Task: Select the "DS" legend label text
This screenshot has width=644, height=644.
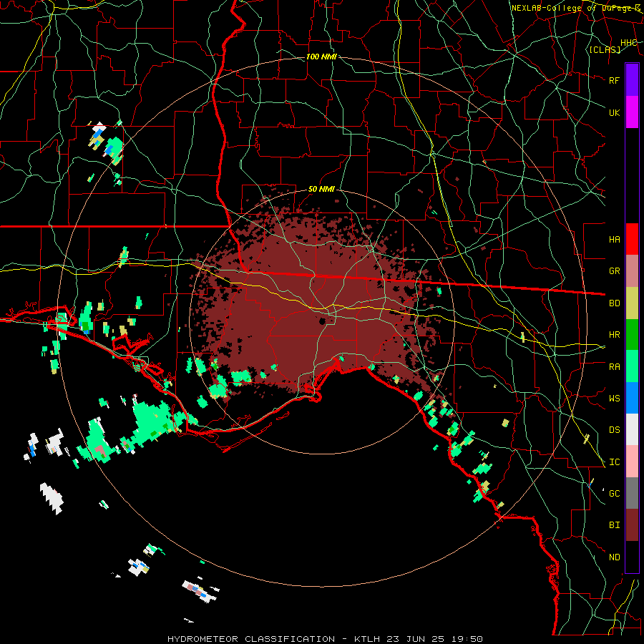Action: (614, 430)
